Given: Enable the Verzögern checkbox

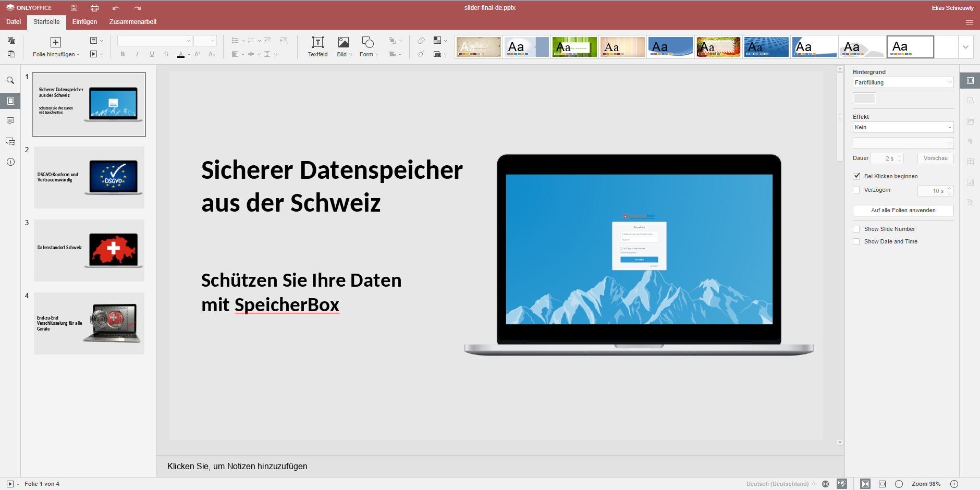Looking at the screenshot, I should [856, 190].
